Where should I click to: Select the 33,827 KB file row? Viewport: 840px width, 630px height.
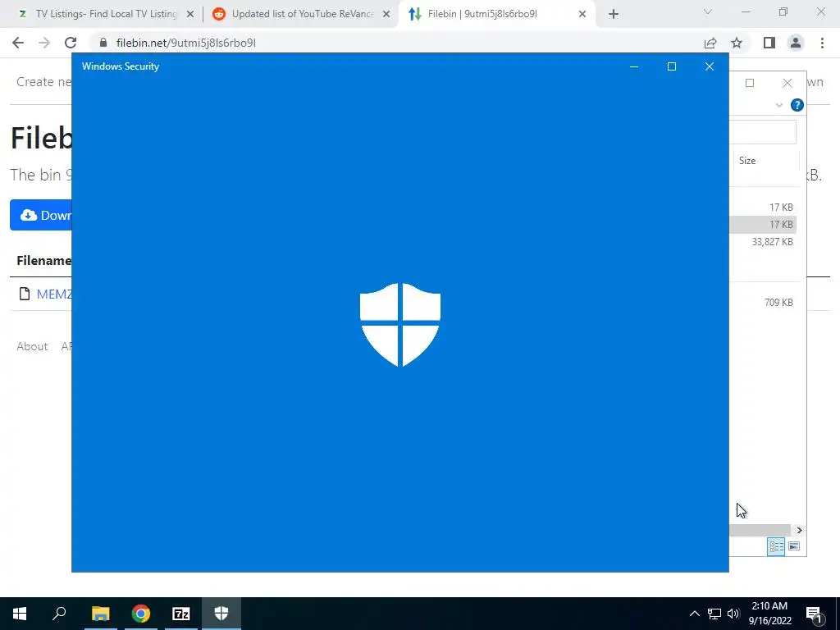763,242
